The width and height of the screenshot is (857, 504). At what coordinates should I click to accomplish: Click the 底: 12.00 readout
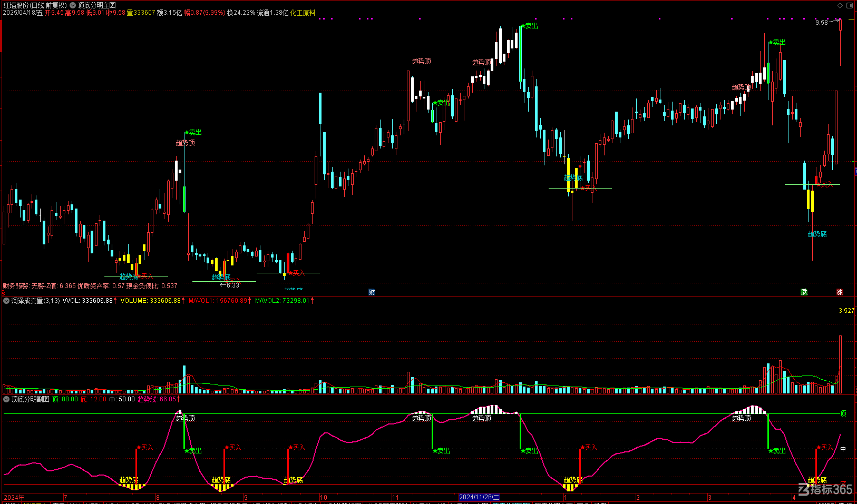pyautogui.click(x=93, y=399)
